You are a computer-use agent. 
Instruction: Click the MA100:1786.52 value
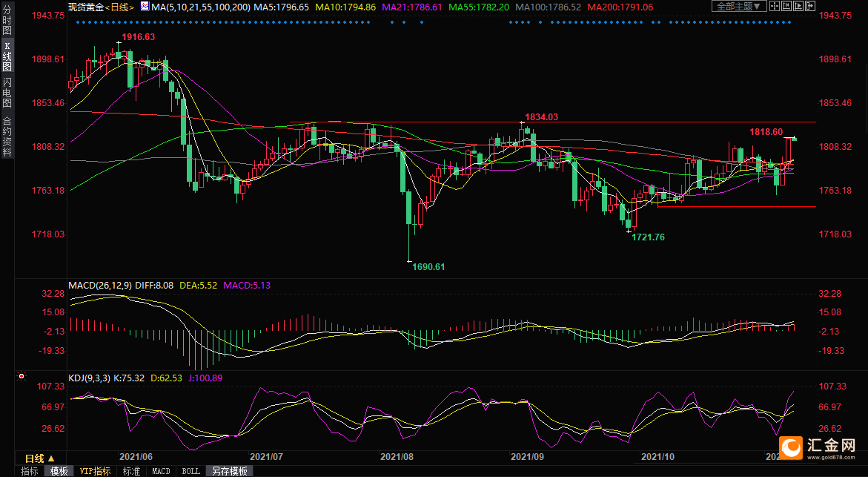[548, 7]
